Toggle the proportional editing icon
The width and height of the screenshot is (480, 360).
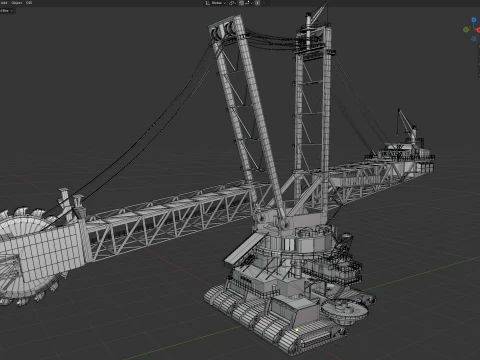coord(257,3)
